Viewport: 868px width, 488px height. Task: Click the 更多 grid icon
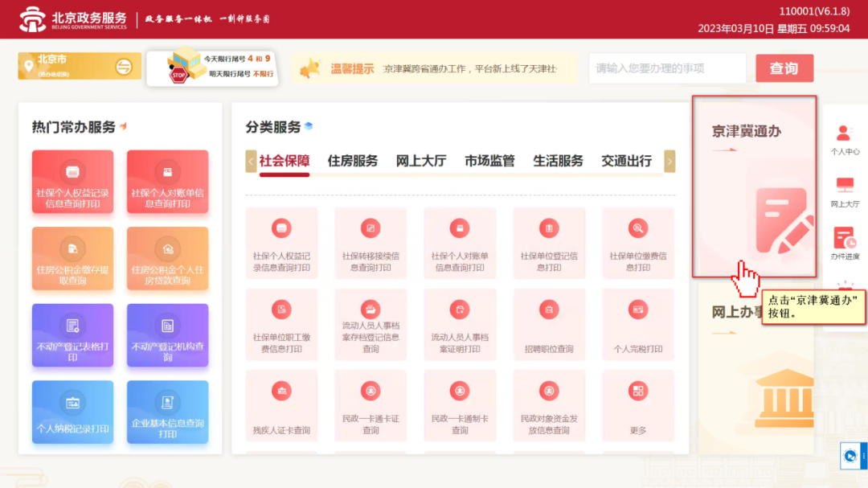tap(638, 392)
